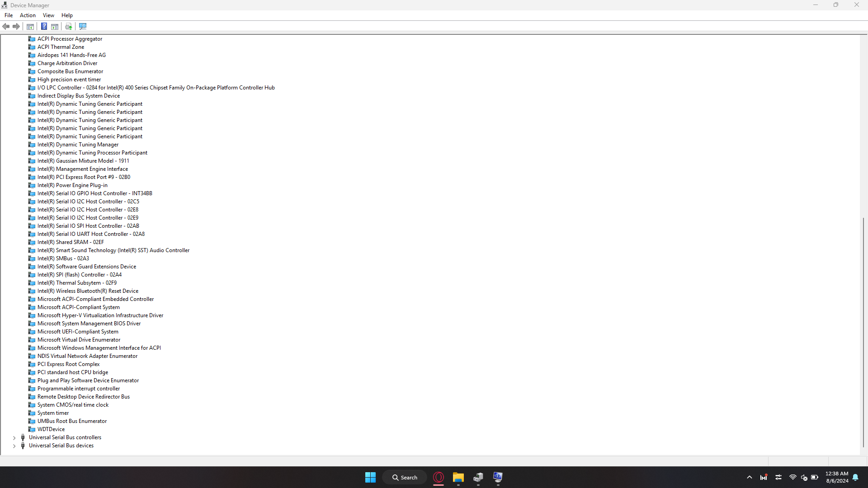The height and width of the screenshot is (488, 868).
Task: Expand Universal Serial Bus devices
Action: click(x=14, y=446)
